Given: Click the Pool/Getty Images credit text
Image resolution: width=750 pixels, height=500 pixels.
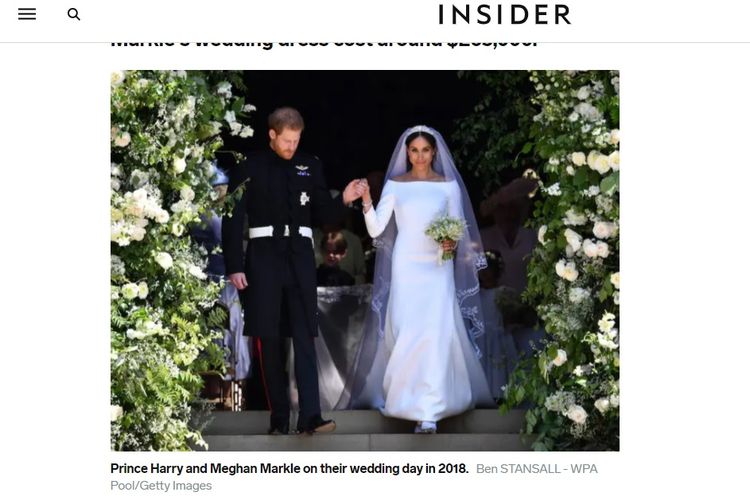Looking at the screenshot, I should coord(161,486).
